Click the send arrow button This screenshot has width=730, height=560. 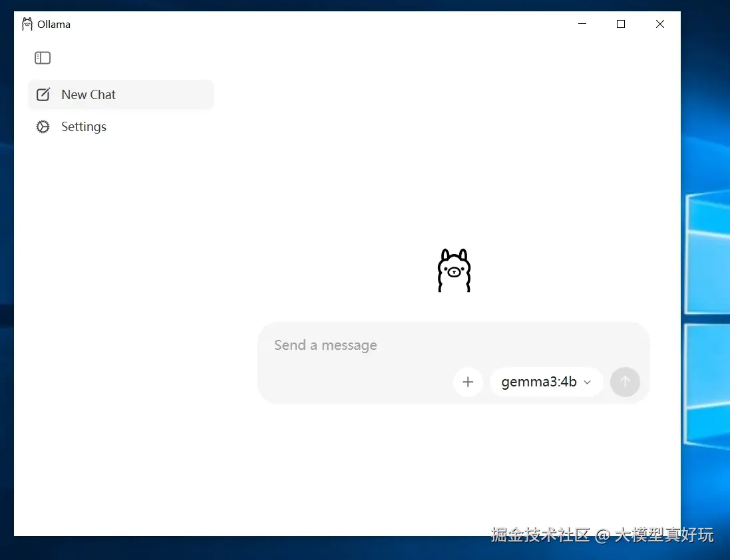point(625,382)
